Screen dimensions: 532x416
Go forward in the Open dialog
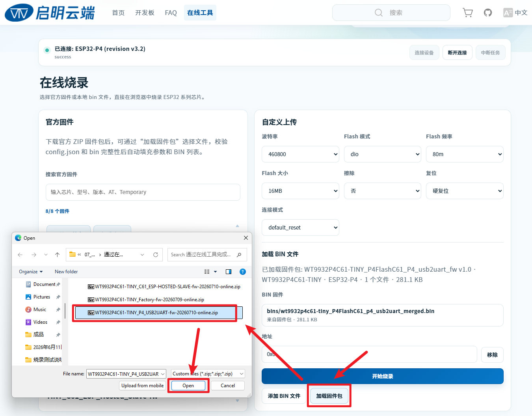point(34,255)
